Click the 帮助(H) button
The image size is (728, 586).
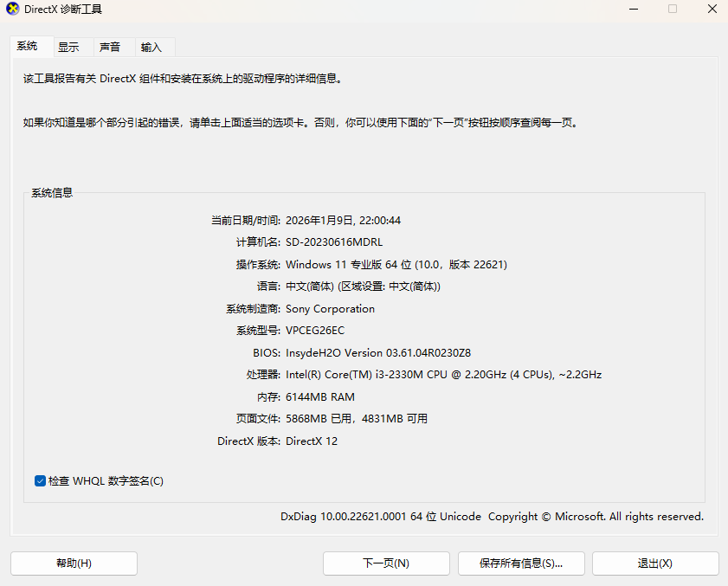[74, 563]
